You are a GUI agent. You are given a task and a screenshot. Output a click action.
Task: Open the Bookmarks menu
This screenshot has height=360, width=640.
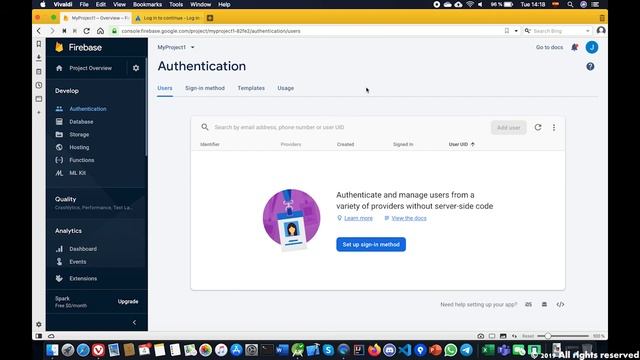[x=147, y=4]
